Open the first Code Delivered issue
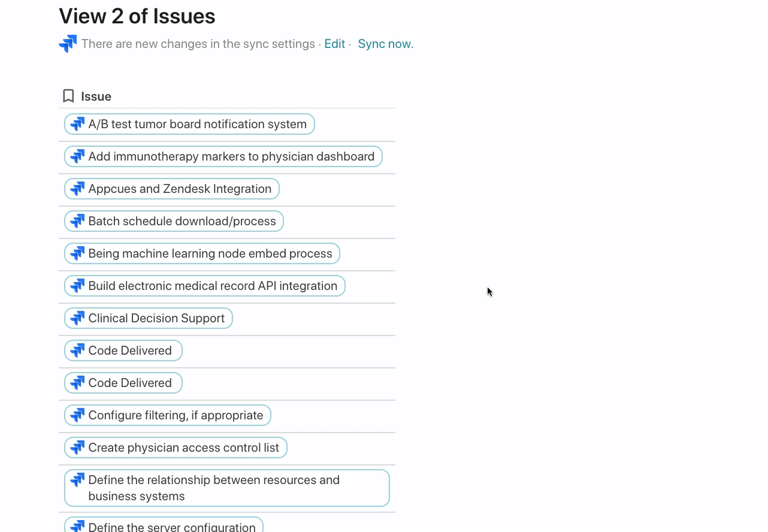Viewport: 768px width, 532px height. [x=130, y=350]
